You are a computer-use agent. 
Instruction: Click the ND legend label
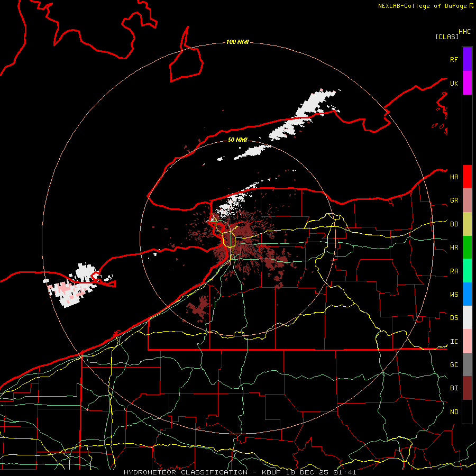point(454,412)
